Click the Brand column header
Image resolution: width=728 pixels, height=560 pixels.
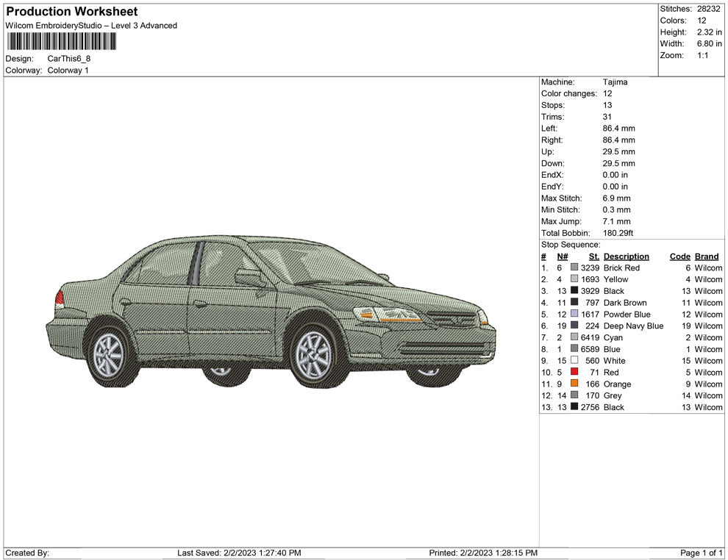tap(707, 256)
